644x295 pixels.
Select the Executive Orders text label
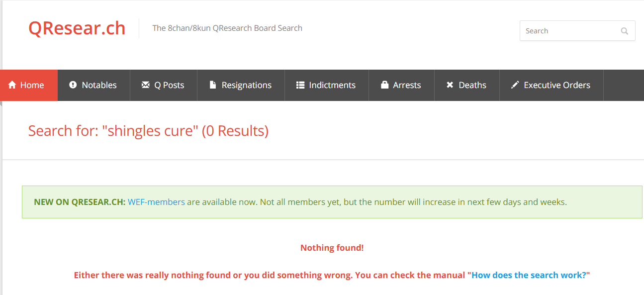point(557,85)
